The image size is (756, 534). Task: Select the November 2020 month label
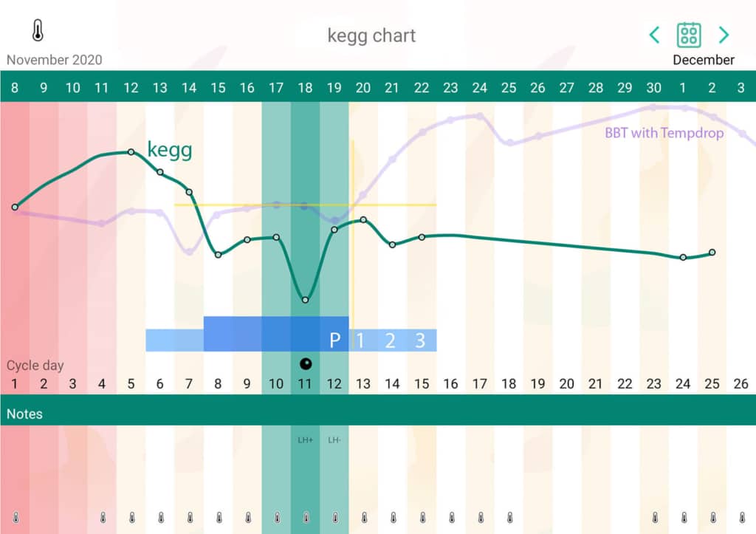point(55,60)
